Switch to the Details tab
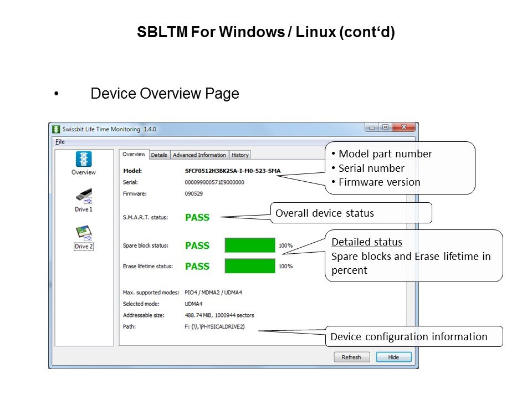The height and width of the screenshot is (399, 532). point(159,155)
